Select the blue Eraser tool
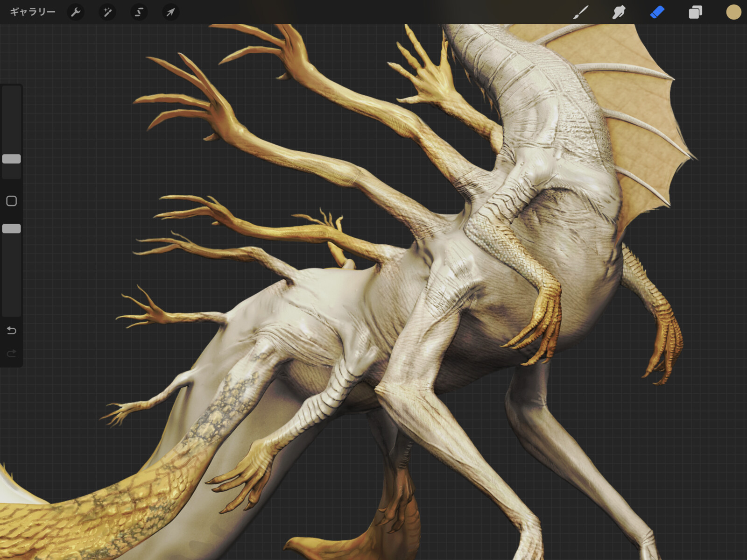The width and height of the screenshot is (747, 560). point(657,12)
